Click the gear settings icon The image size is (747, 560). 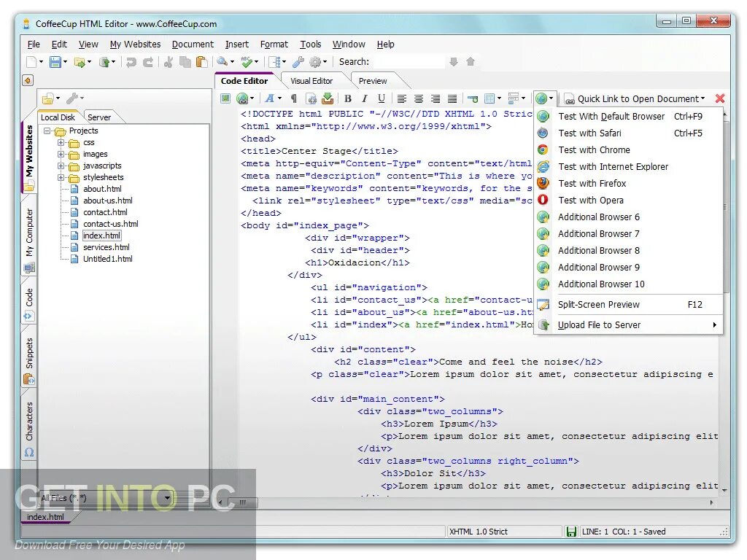315,62
